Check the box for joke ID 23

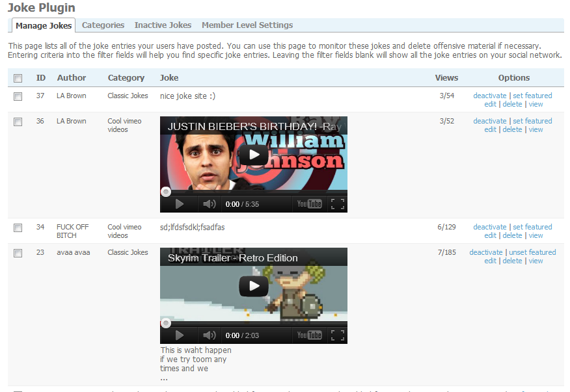tap(18, 254)
